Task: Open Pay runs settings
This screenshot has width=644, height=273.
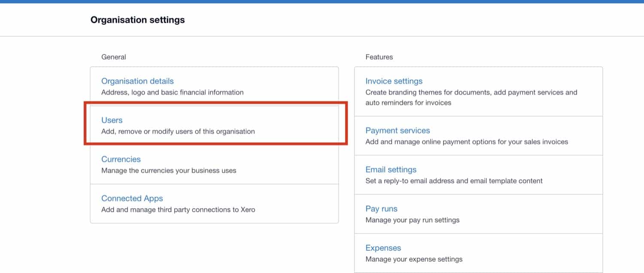Action: click(x=381, y=208)
